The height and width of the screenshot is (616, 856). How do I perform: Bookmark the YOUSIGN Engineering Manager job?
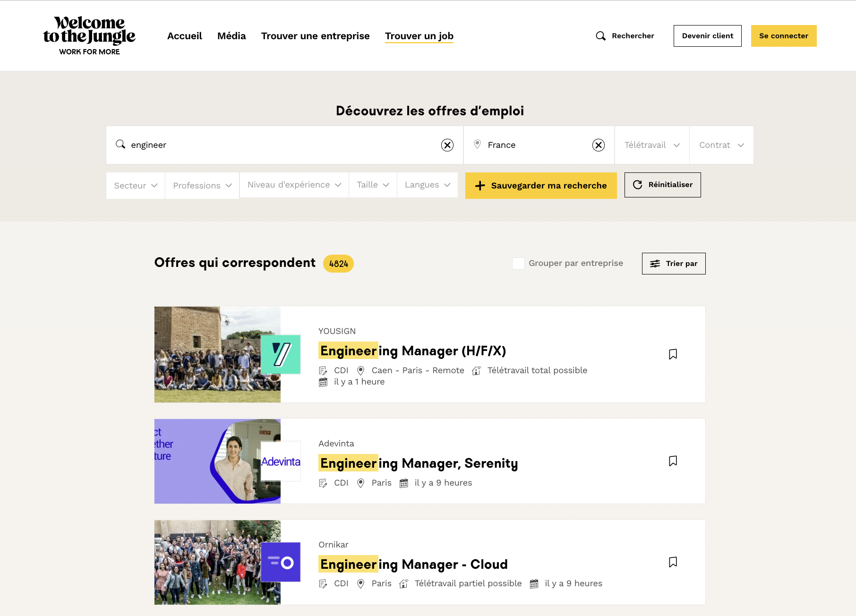[x=673, y=354]
